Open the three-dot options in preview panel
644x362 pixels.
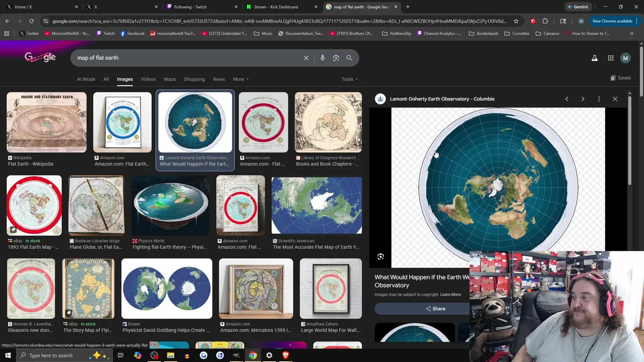[x=599, y=99]
